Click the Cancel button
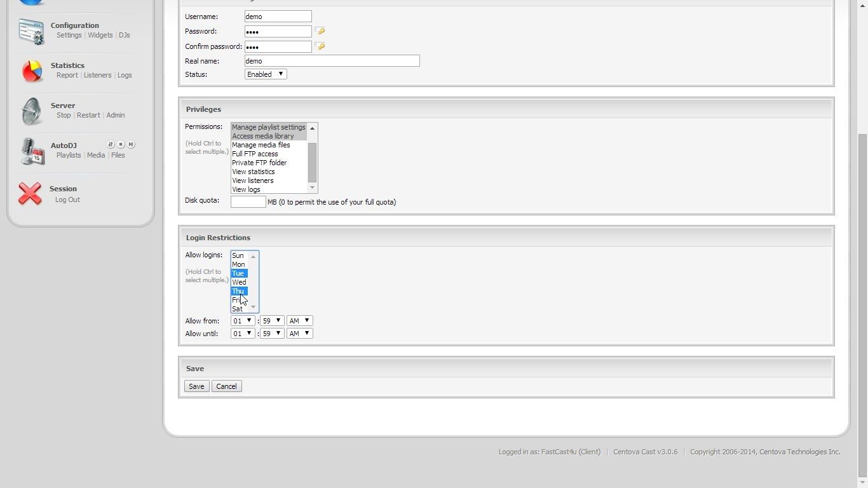868x488 pixels. click(x=226, y=386)
